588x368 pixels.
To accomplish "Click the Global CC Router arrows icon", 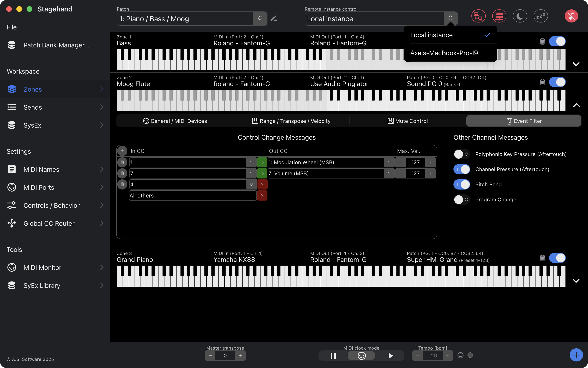I will pyautogui.click(x=12, y=223).
